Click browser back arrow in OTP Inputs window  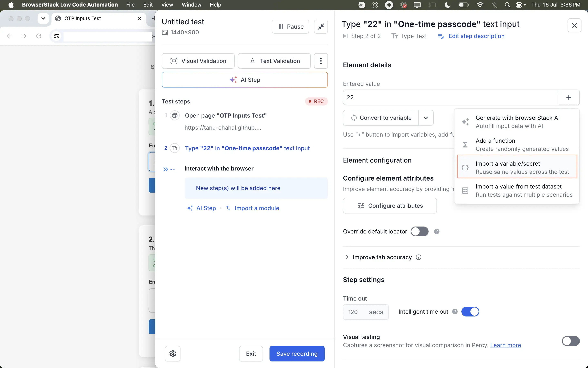tap(9, 36)
